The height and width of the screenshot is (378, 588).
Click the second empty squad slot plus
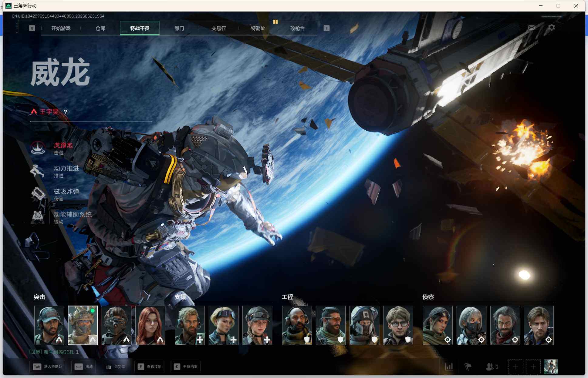(x=533, y=367)
